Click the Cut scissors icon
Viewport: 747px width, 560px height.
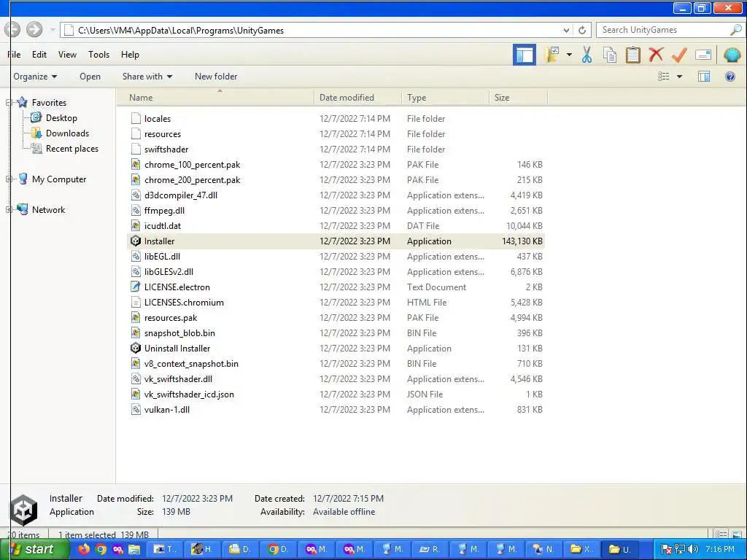587,55
